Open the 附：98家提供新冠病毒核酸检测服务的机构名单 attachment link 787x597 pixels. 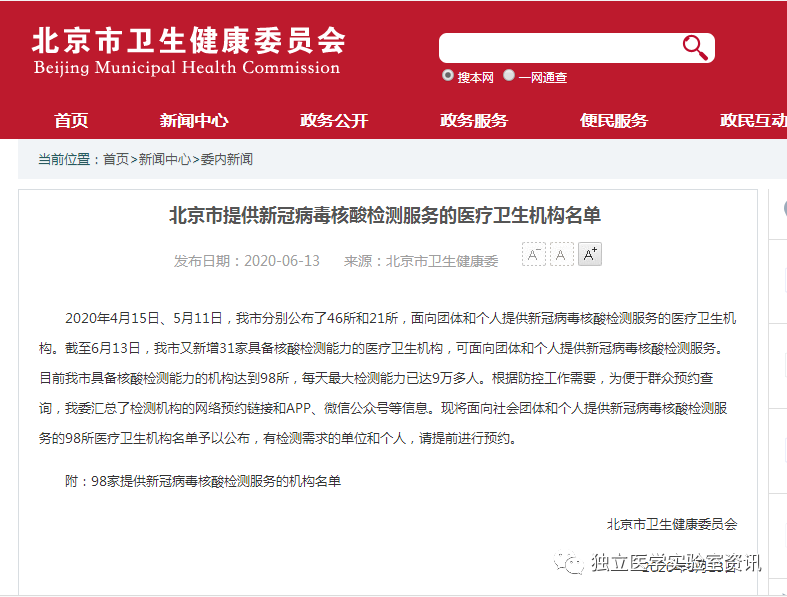(x=203, y=481)
